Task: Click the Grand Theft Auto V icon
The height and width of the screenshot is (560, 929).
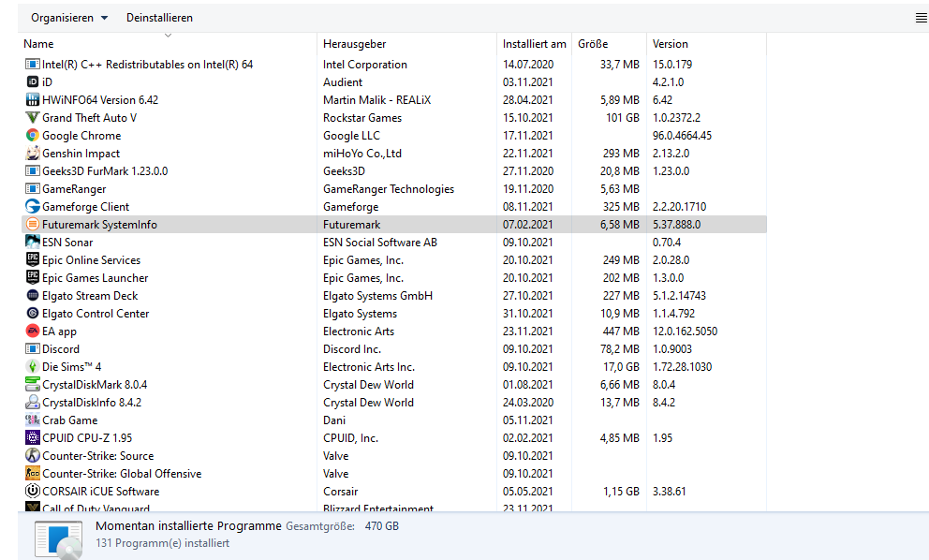Action: pos(33,117)
